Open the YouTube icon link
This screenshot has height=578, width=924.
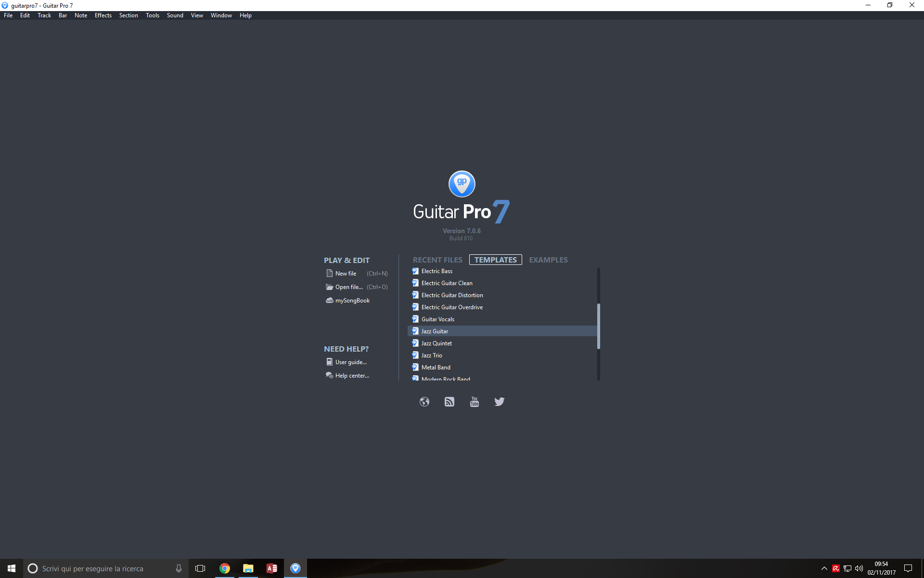pos(474,402)
